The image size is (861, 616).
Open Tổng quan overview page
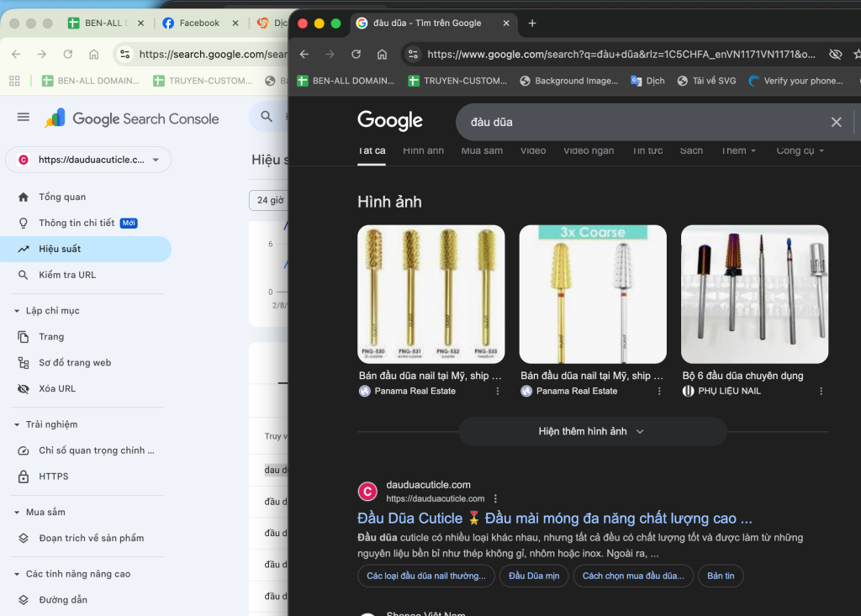coord(62,197)
